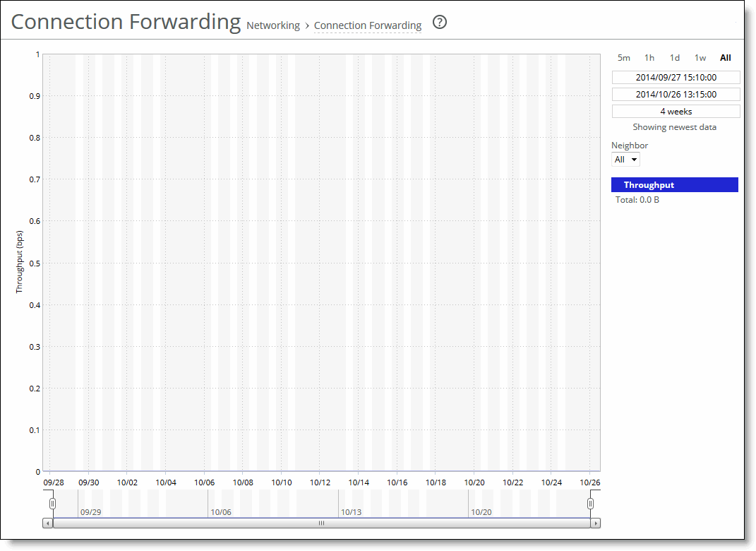Click the Connection Forwarding breadcrumb link
Image resolution: width=756 pixels, height=551 pixels.
click(x=368, y=25)
